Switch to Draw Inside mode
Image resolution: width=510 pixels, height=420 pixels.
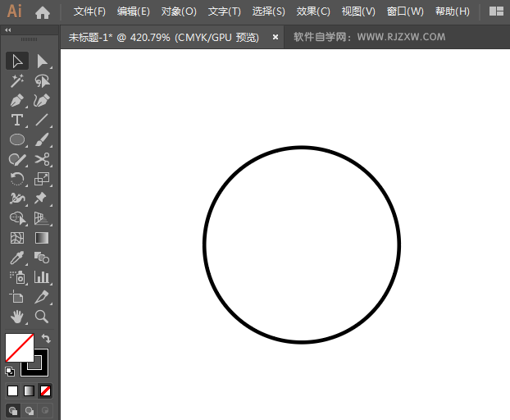(x=45, y=410)
